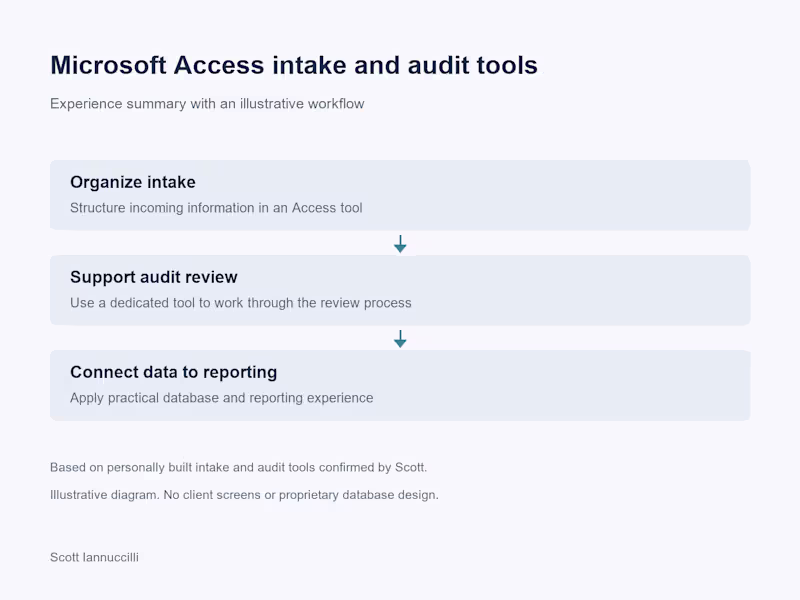Select the 'Microsoft Access intake and audit tools' title
The width and height of the screenshot is (800, 600).
click(x=294, y=65)
